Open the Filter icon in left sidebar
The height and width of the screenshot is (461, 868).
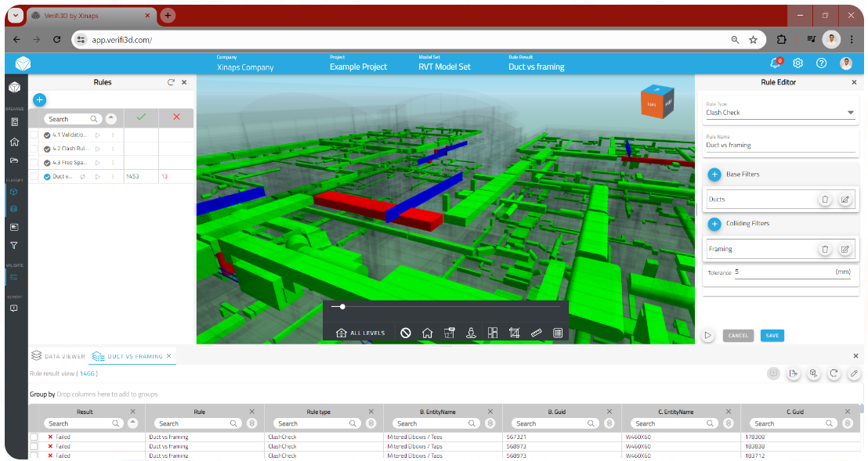click(x=14, y=246)
